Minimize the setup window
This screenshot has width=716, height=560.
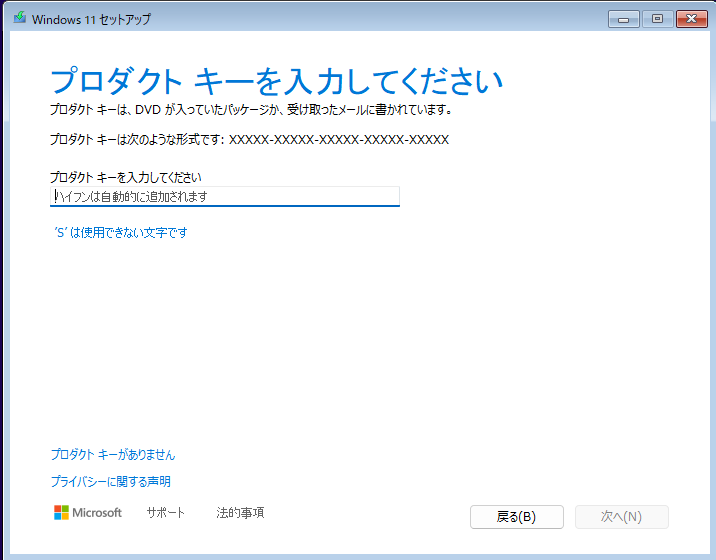pyautogui.click(x=623, y=19)
